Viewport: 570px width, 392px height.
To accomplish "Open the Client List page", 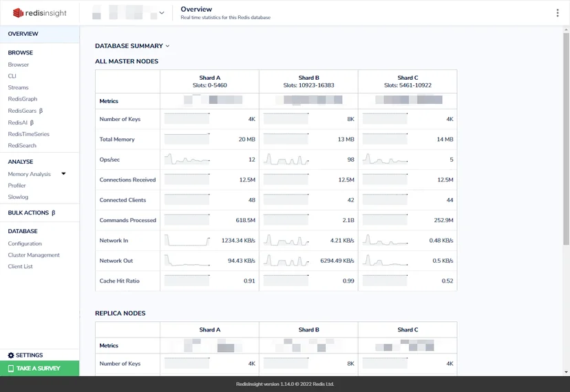I will [21, 266].
